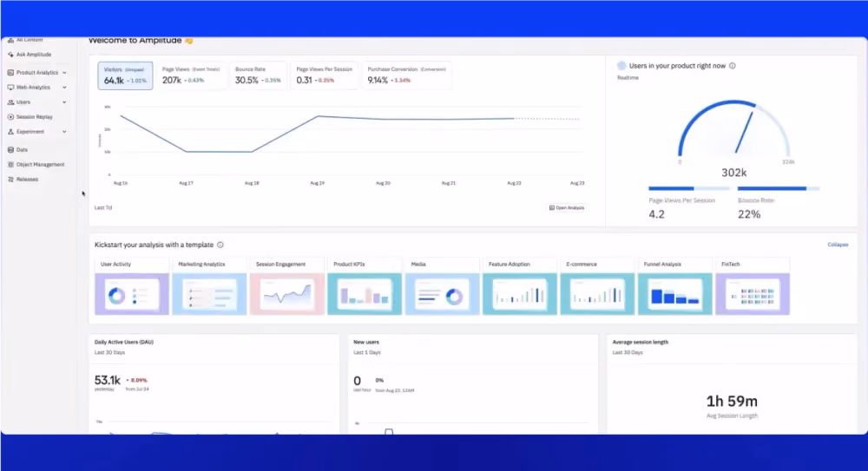The image size is (868, 471).
Task: Open Releases from the sidebar
Action: pos(27,180)
